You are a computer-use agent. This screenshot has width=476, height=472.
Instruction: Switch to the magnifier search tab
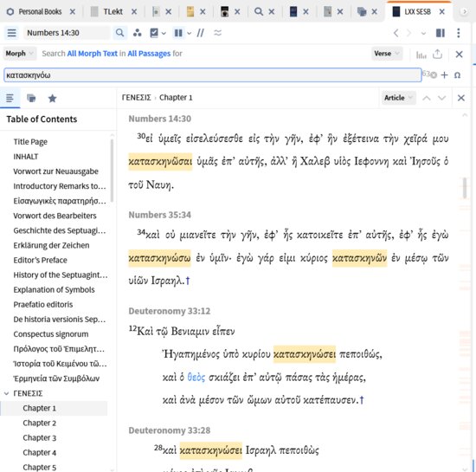(x=259, y=11)
